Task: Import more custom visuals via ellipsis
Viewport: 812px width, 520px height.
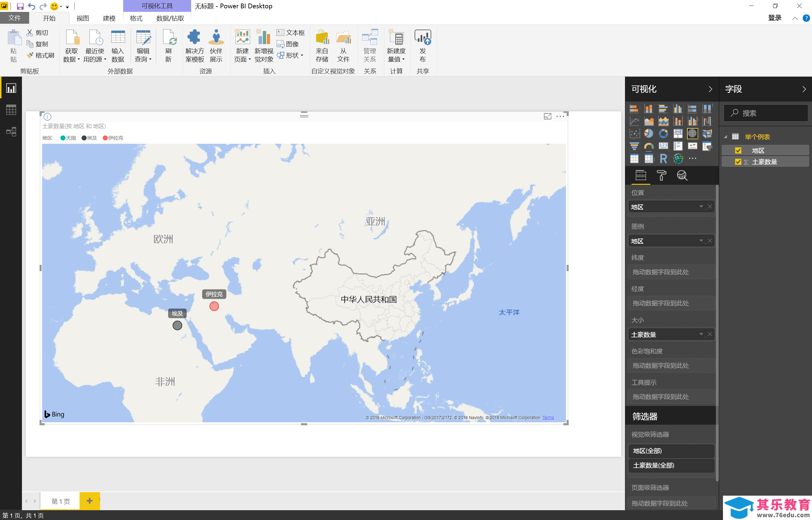Action: click(693, 158)
